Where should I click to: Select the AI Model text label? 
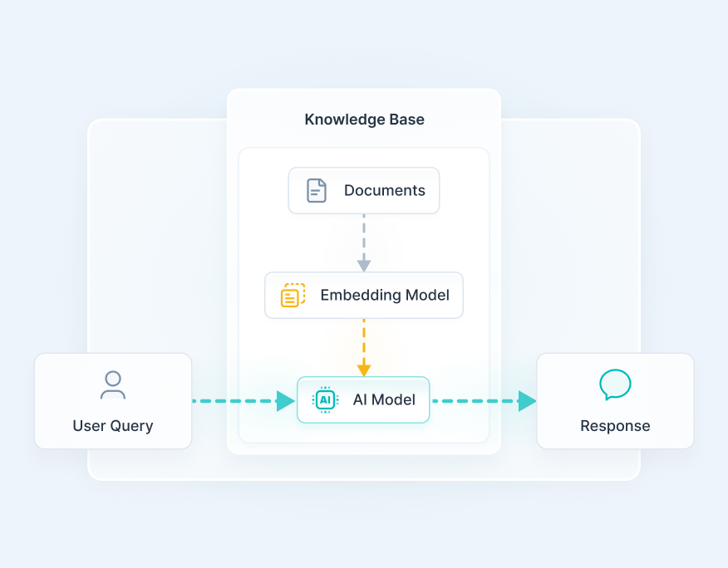384,399
